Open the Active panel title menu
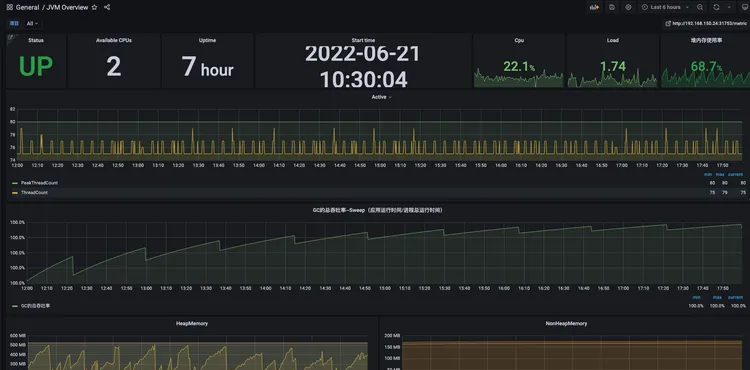The image size is (750, 370). (381, 97)
